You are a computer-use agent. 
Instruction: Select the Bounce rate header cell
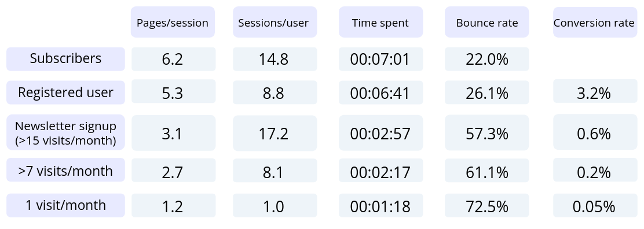tap(486, 22)
